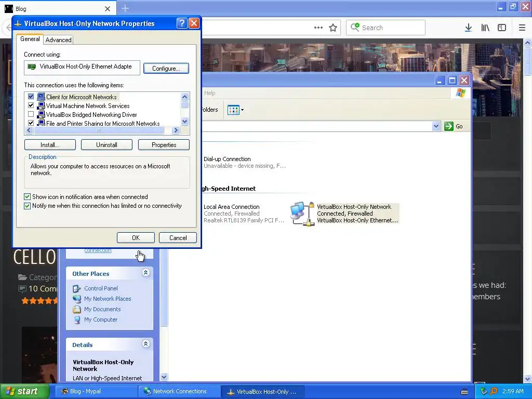Close the Blog browser tab
This screenshot has width=532, height=399.
pos(108,9)
